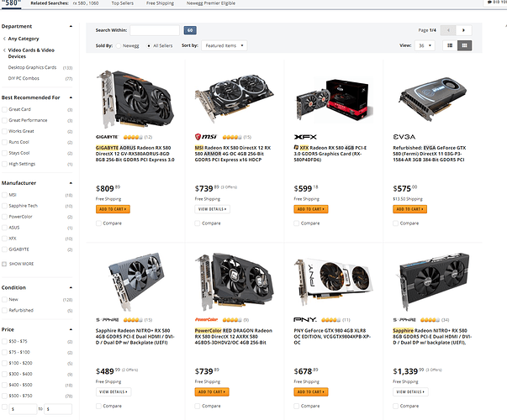Go back to Any Category
507x420 pixels.
[24, 39]
